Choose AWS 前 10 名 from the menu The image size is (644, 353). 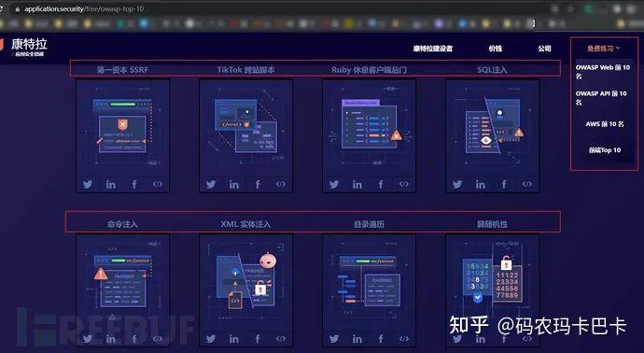coord(605,123)
